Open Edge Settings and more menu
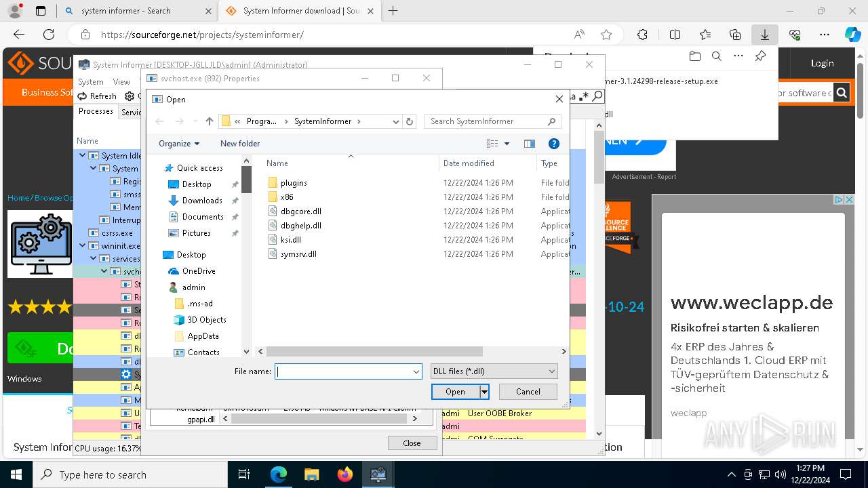 click(825, 35)
